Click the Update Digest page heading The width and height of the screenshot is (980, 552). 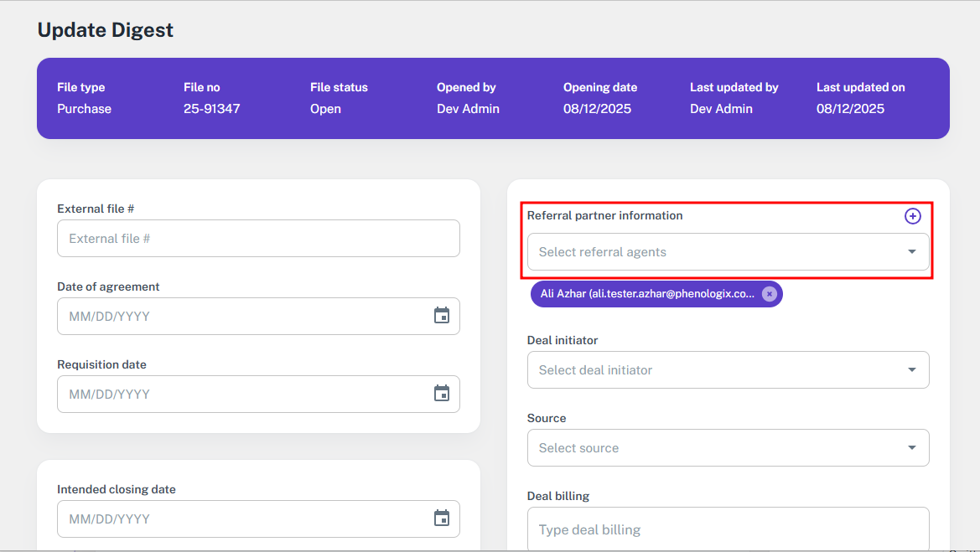[106, 30]
